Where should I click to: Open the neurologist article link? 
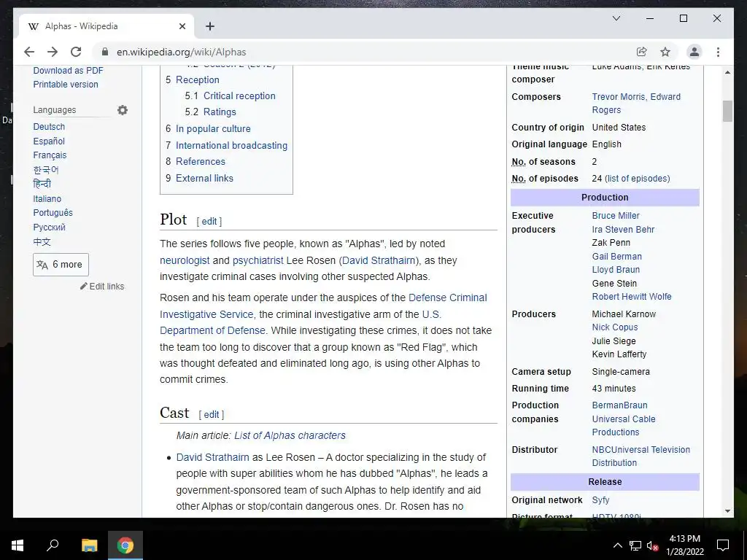pyautogui.click(x=185, y=260)
